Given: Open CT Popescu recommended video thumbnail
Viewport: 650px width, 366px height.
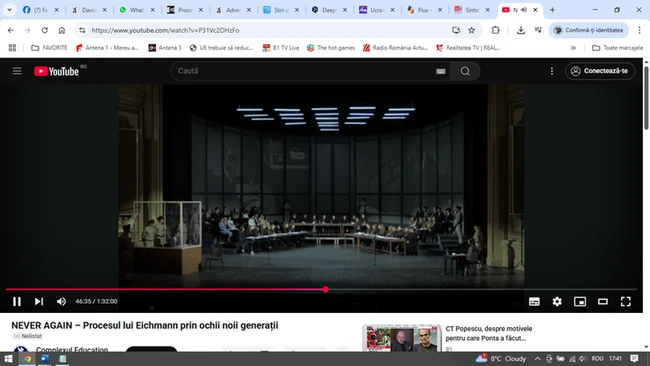Looking at the screenshot, I should click(x=402, y=338).
